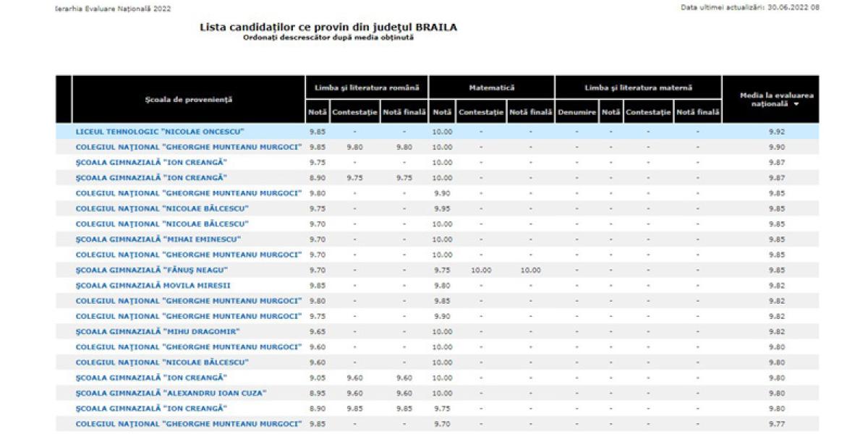
Task: Open Nicolae Bălcescu link with Romanian grade 9.60
Action: click(x=163, y=362)
